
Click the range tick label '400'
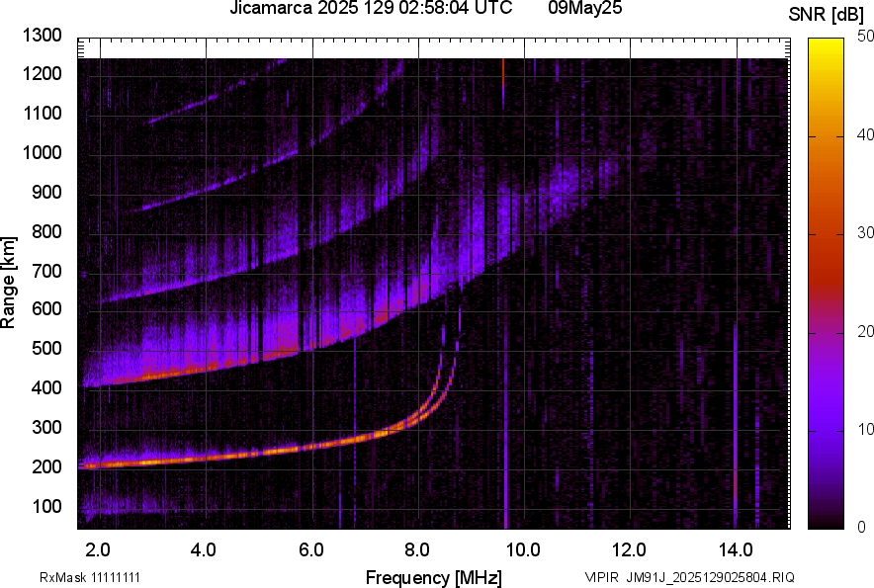pyautogui.click(x=46, y=388)
